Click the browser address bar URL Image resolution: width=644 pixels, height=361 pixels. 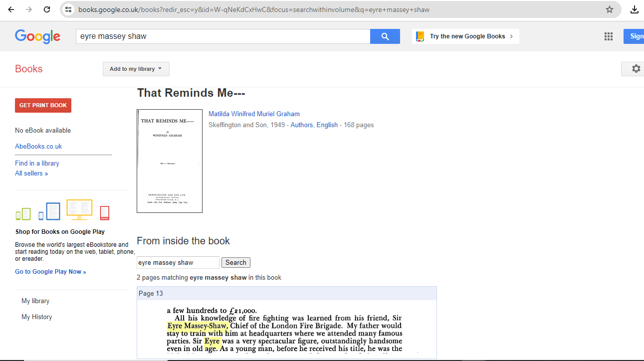253,9
